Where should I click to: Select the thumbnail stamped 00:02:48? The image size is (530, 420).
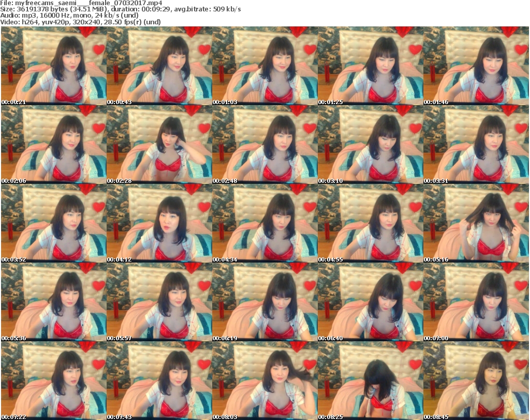264,144
